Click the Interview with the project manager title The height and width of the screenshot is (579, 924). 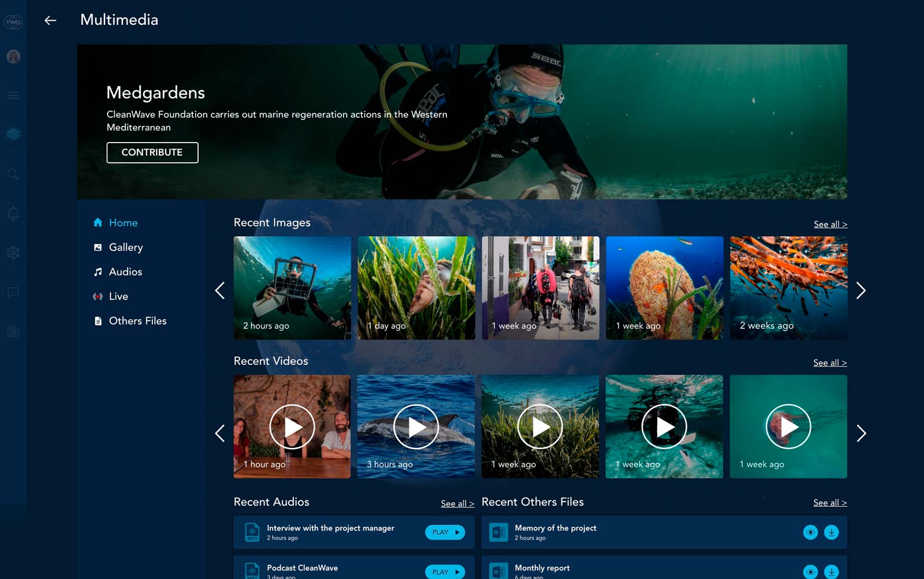(330, 528)
